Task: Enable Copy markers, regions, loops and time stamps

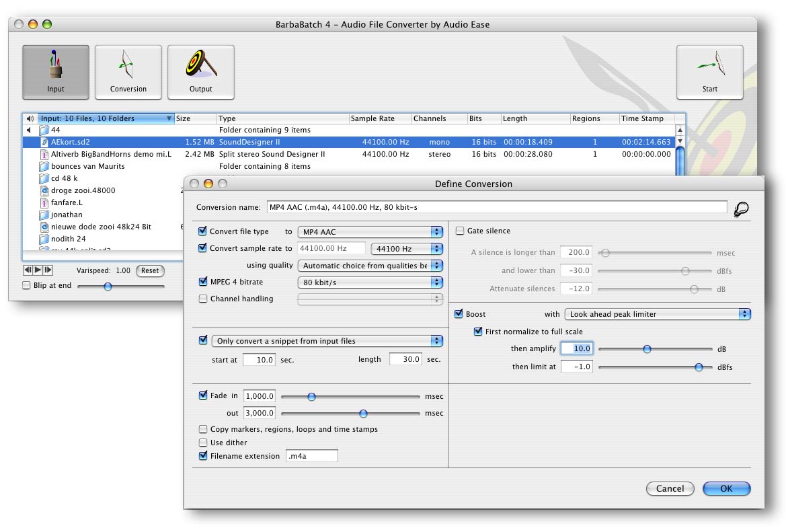Action: click(203, 429)
